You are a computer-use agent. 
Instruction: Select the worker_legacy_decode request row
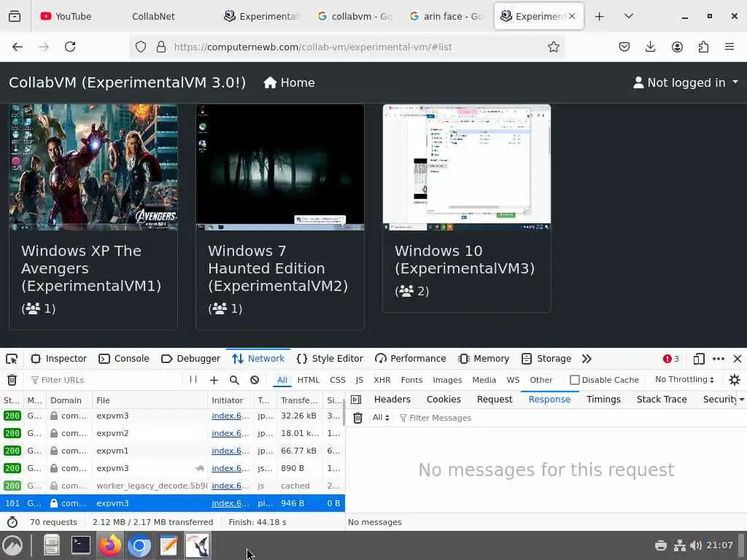[171, 486]
